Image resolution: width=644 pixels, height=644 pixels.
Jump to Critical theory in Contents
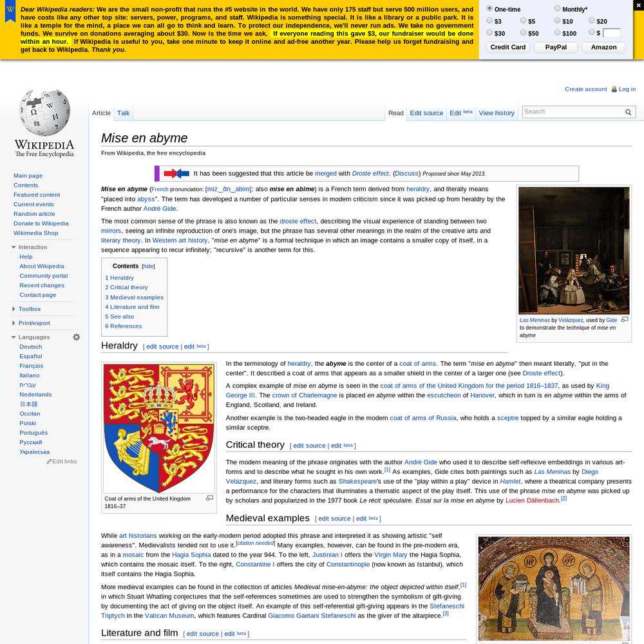[x=126, y=287]
